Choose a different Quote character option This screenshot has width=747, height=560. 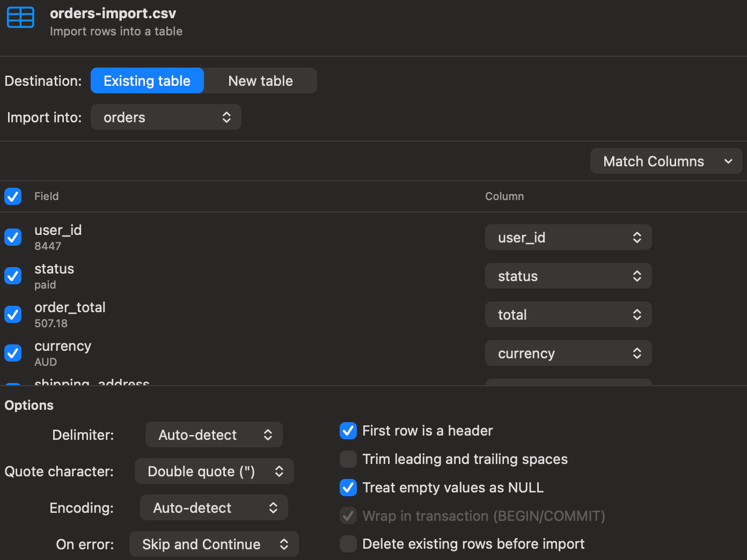click(214, 471)
